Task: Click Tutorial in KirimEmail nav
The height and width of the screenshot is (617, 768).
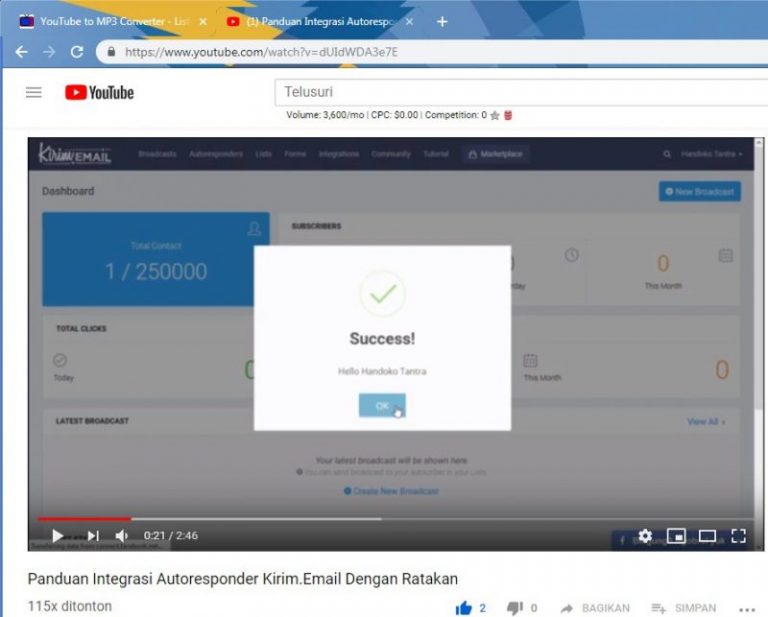Action: click(436, 154)
